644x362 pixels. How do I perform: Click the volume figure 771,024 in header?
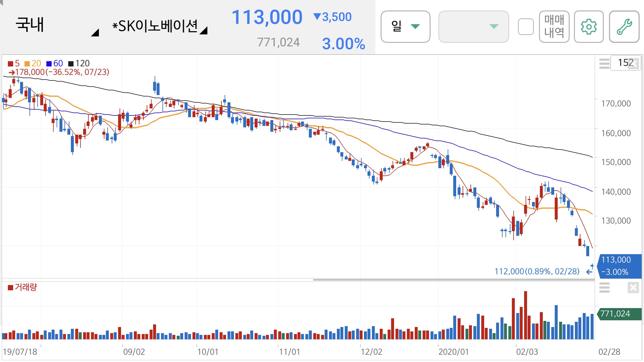(278, 43)
